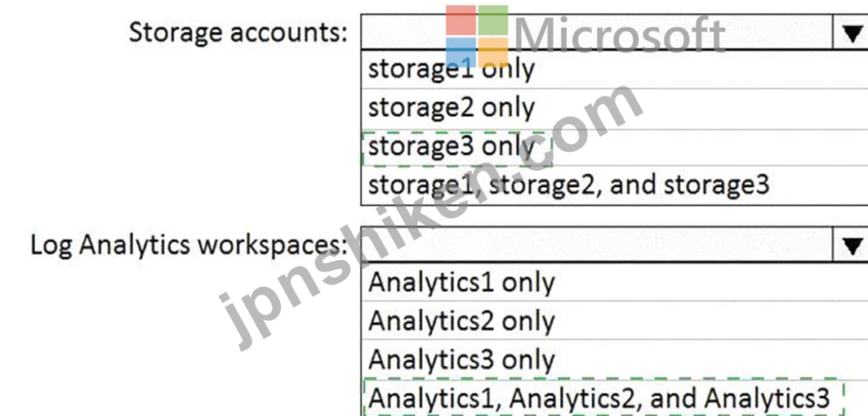Select the 'storage1 only' option

pos(615,69)
